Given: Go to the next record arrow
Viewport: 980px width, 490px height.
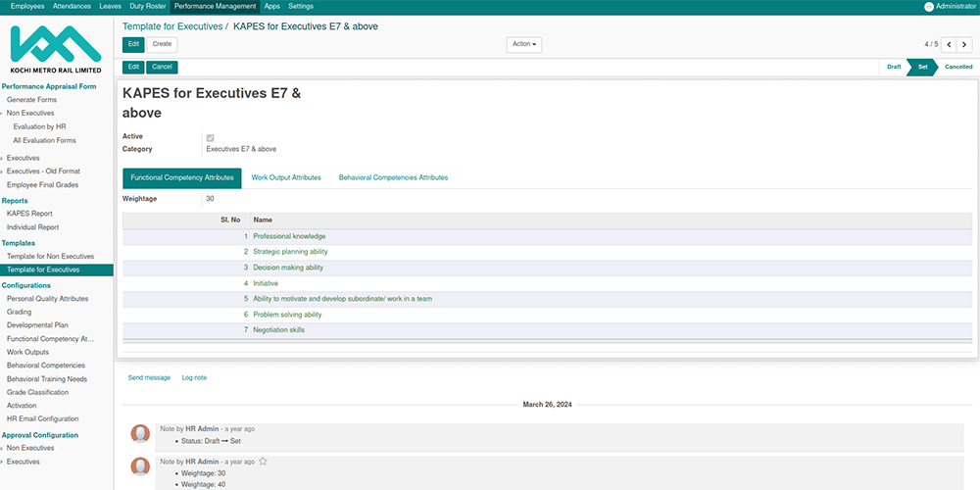Looking at the screenshot, I should click(x=964, y=44).
